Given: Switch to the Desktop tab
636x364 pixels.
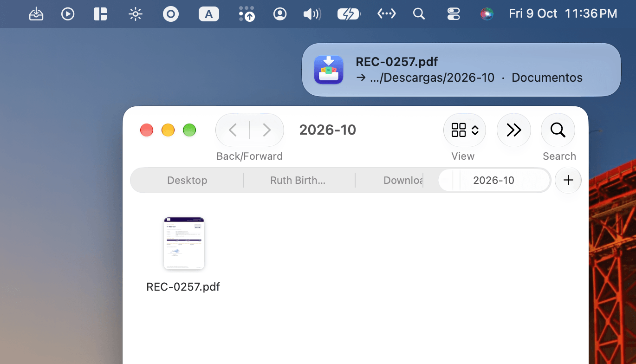Looking at the screenshot, I should pyautogui.click(x=187, y=180).
